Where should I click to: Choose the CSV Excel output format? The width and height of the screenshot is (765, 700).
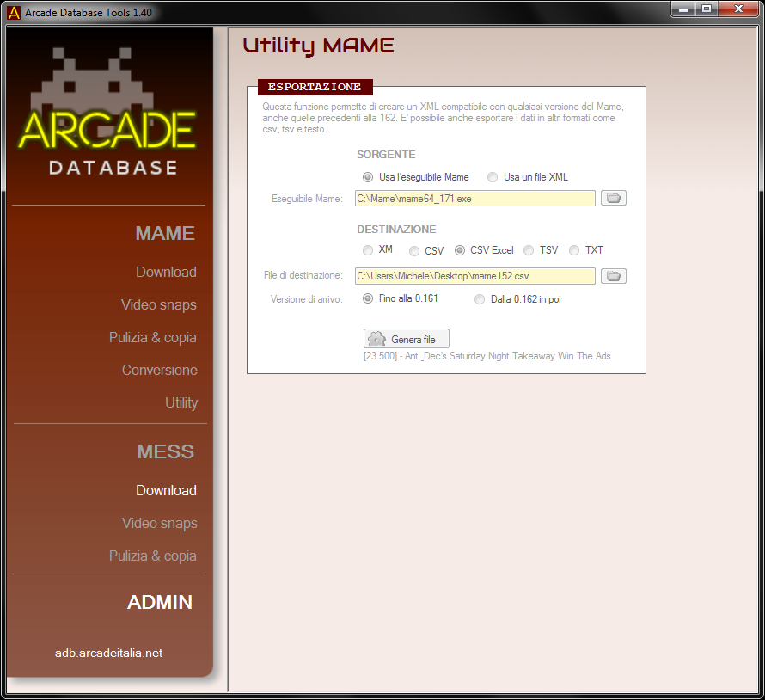[x=460, y=250]
